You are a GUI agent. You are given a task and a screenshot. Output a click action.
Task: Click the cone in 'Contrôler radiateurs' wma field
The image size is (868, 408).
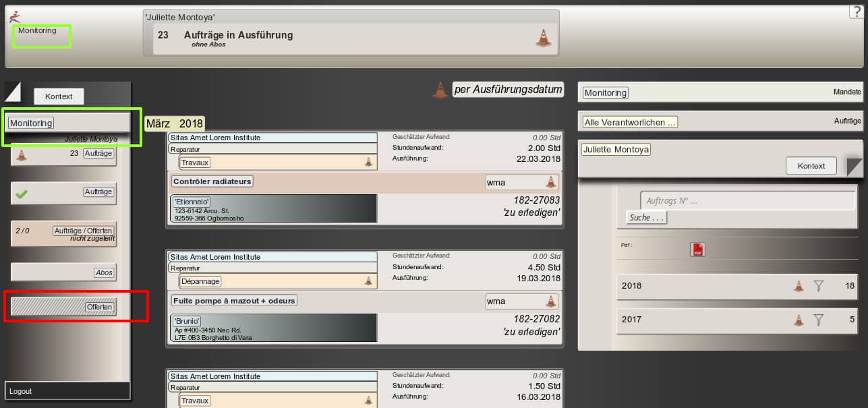pyautogui.click(x=551, y=182)
